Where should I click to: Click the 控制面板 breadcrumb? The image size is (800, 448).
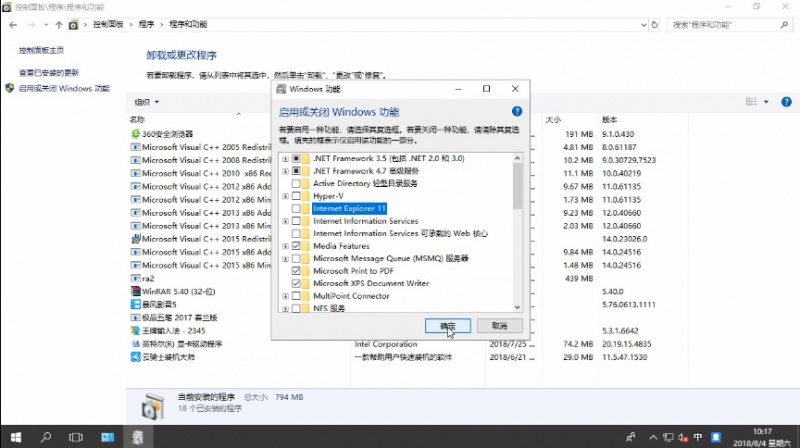tap(108, 24)
